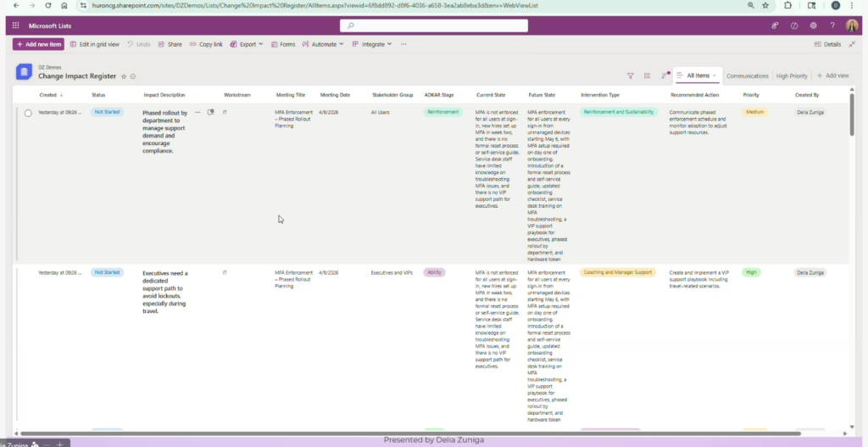
Task: Click the Copy link button
Action: pyautogui.click(x=206, y=44)
